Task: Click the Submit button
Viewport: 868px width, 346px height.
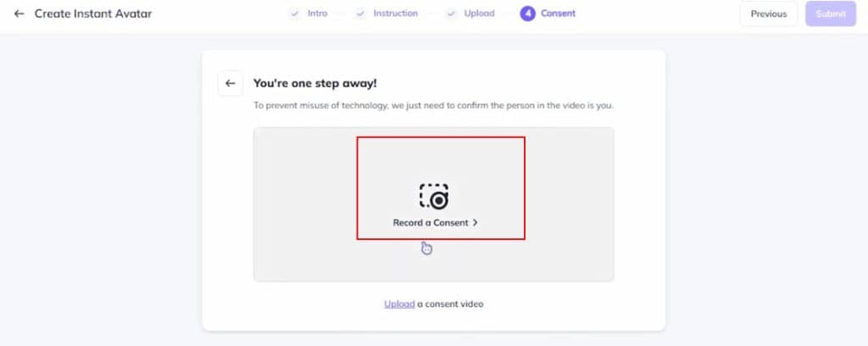Action: [x=831, y=14]
